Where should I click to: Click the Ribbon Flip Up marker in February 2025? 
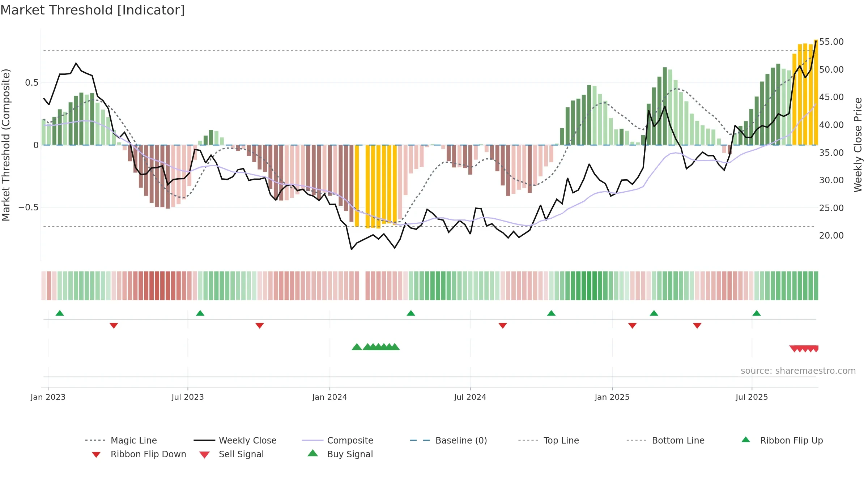[654, 313]
